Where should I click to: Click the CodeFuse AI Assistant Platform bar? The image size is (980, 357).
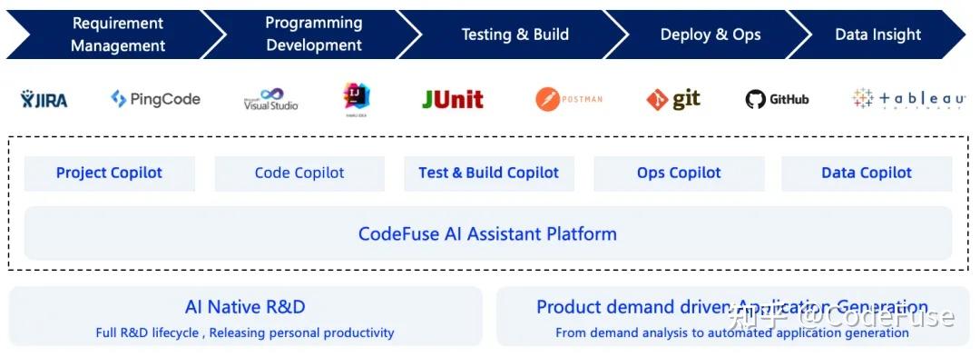pyautogui.click(x=488, y=233)
